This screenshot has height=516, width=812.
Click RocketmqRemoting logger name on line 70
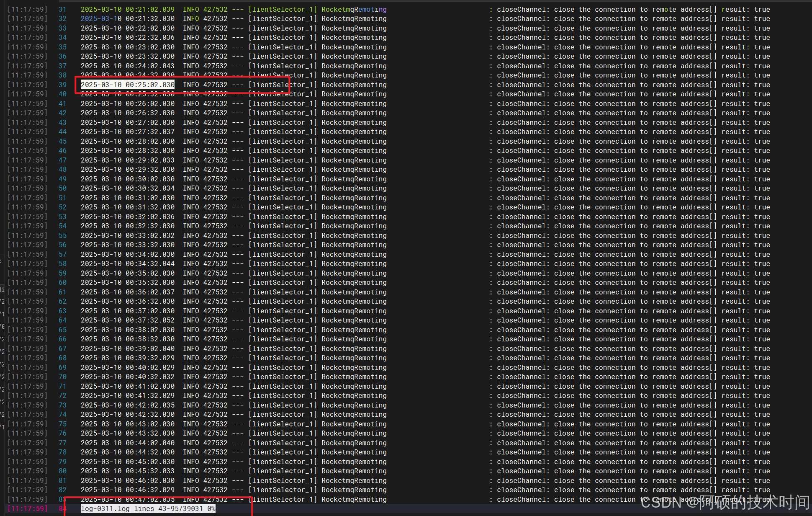354,377
